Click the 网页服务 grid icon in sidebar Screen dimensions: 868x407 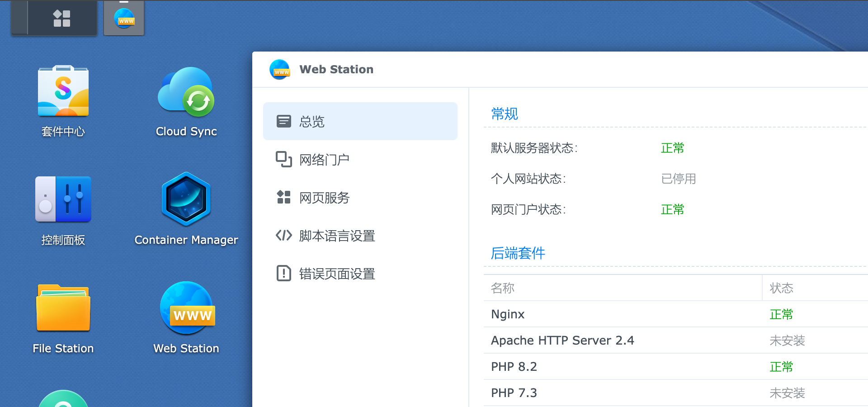pos(283,197)
